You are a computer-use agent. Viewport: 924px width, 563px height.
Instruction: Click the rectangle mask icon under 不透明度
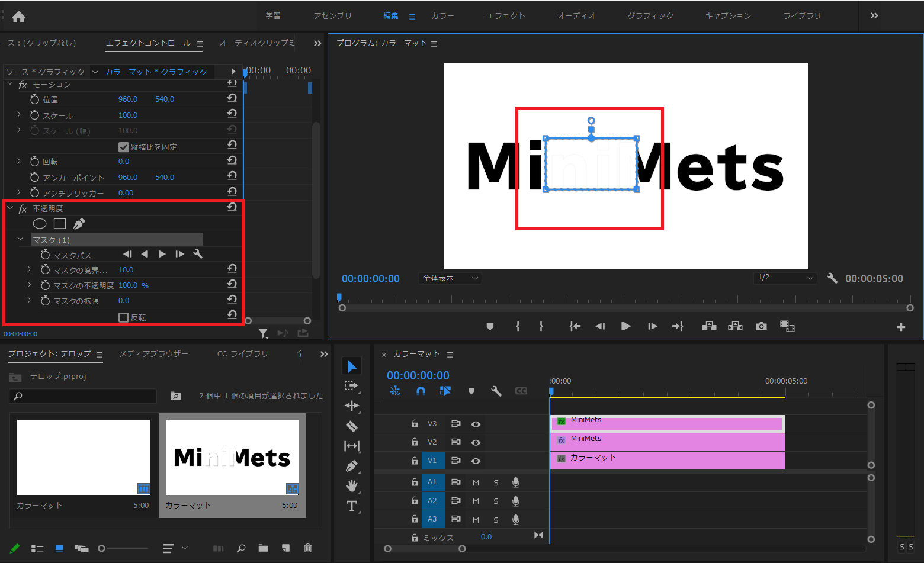[x=59, y=223]
